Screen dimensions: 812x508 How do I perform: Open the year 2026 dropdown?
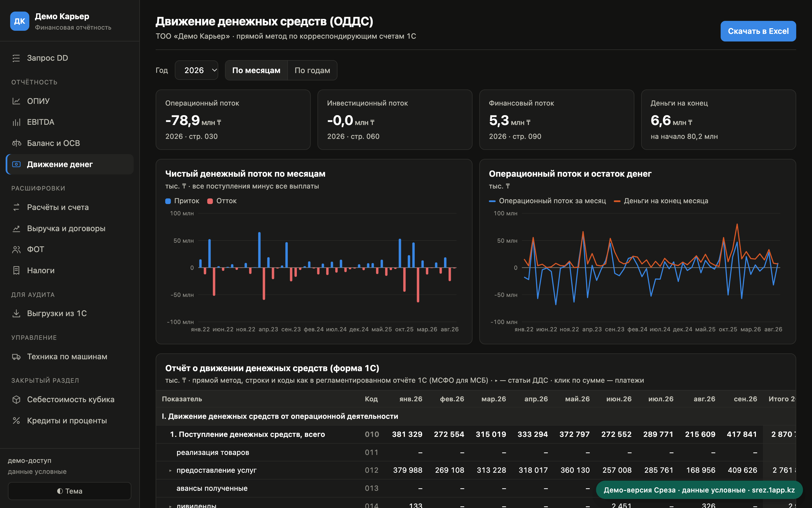197,70
